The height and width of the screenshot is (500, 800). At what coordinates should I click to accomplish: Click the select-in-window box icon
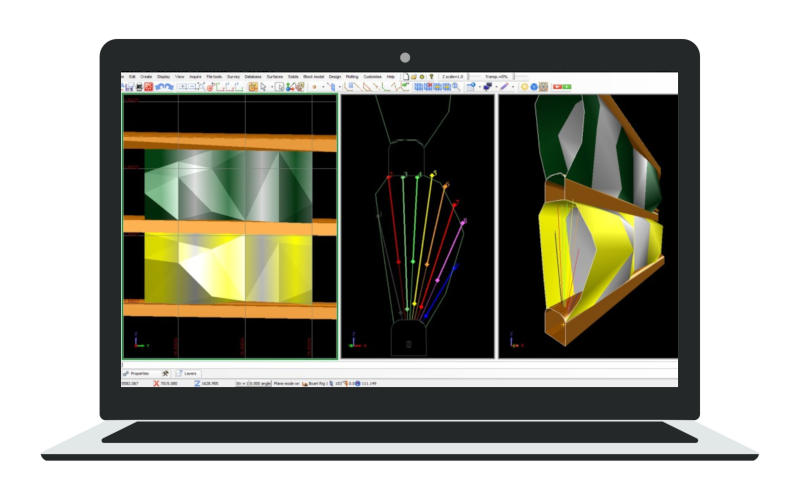[279, 87]
